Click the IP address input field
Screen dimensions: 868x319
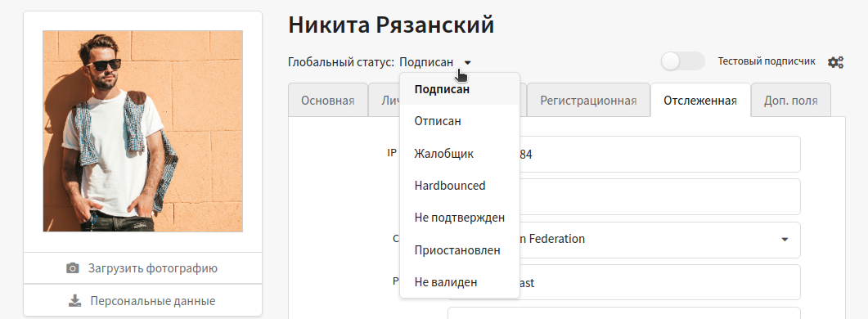[x=624, y=155]
